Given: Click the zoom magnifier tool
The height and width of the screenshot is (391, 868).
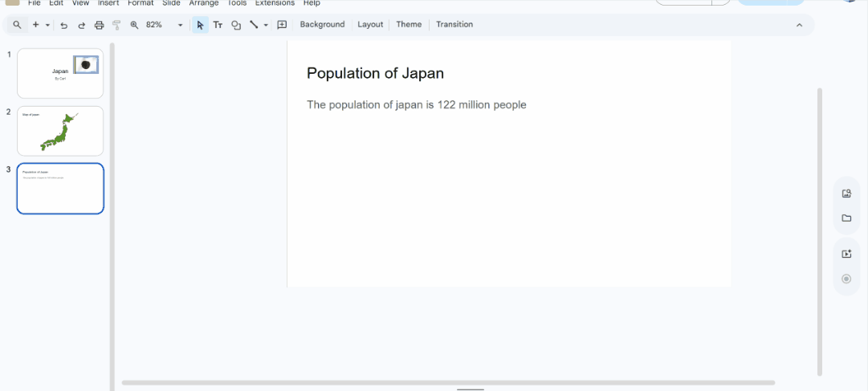Looking at the screenshot, I should click(134, 25).
